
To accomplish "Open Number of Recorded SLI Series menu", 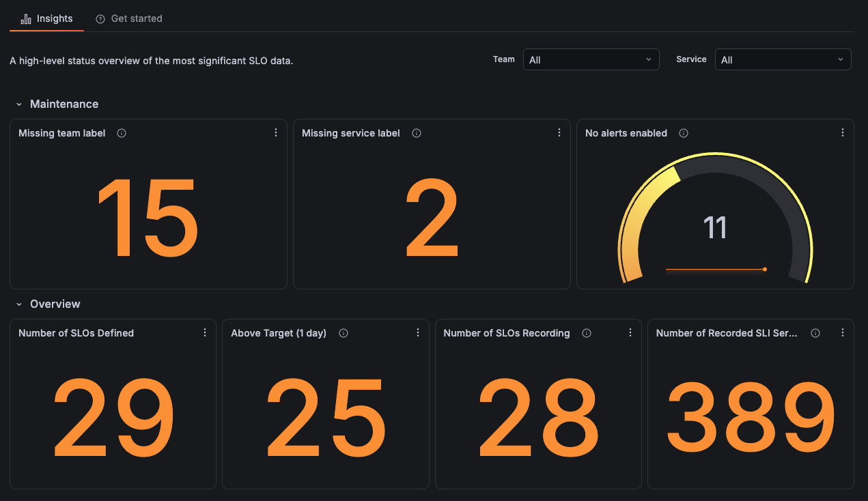I will point(843,333).
